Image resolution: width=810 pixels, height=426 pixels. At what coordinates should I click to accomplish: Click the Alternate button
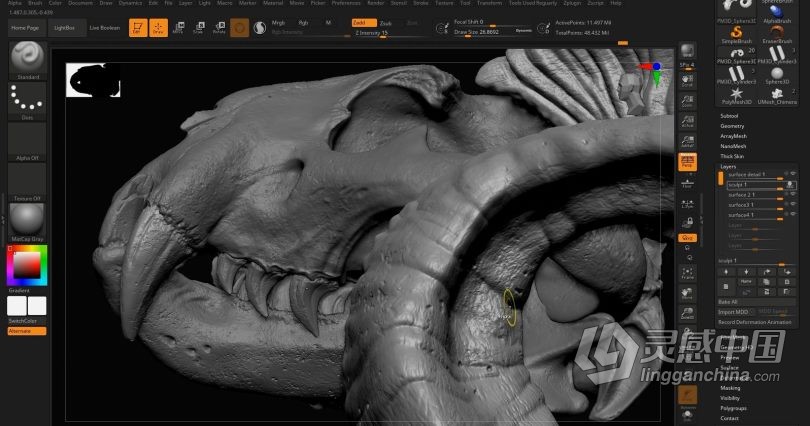[x=27, y=331]
